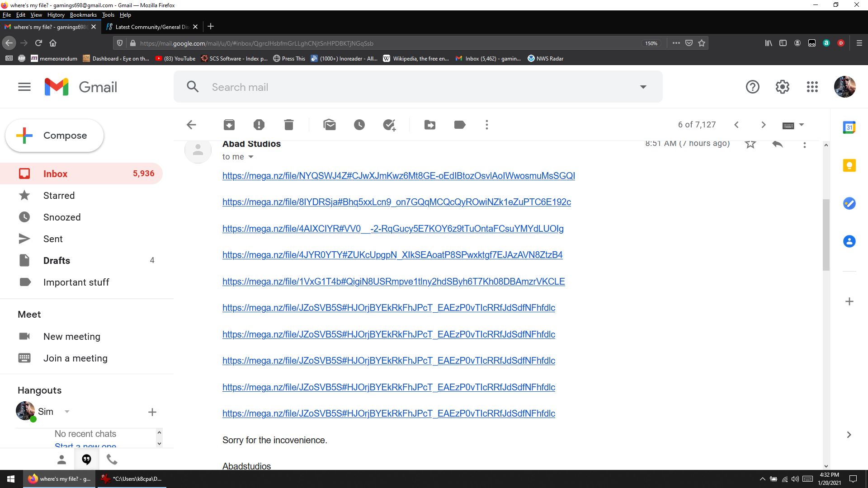Click the email vertical scrollbar thumb
The width and height of the screenshot is (868, 488).
pos(826,235)
